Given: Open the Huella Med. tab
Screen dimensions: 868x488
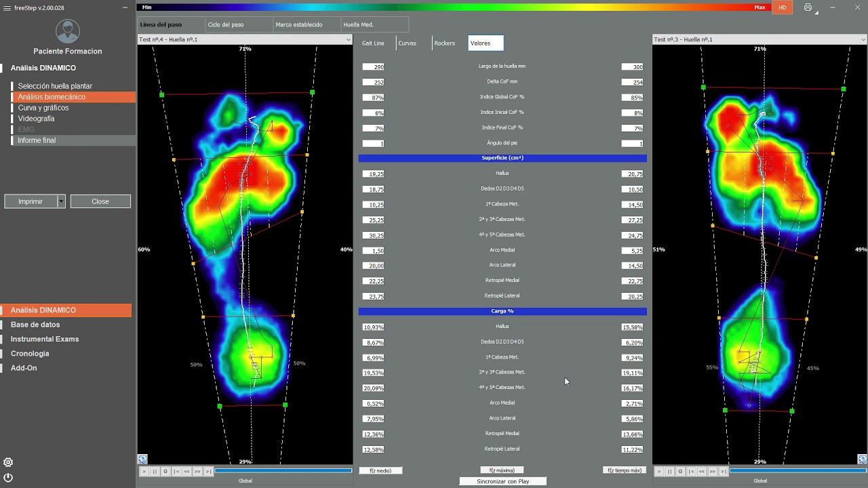Looking at the screenshot, I should pos(374,24).
